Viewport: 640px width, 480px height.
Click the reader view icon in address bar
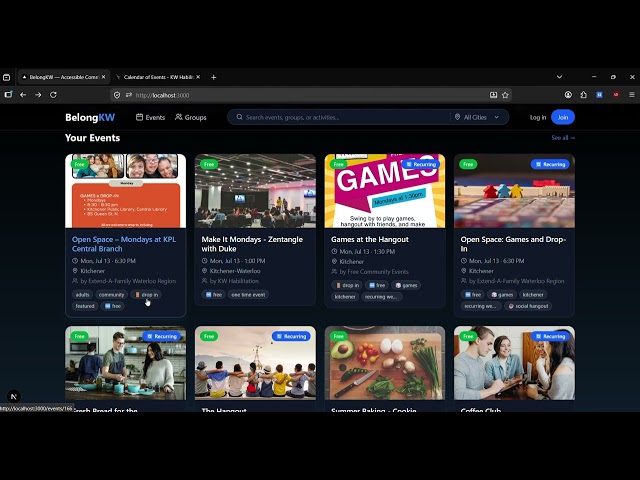click(493, 95)
